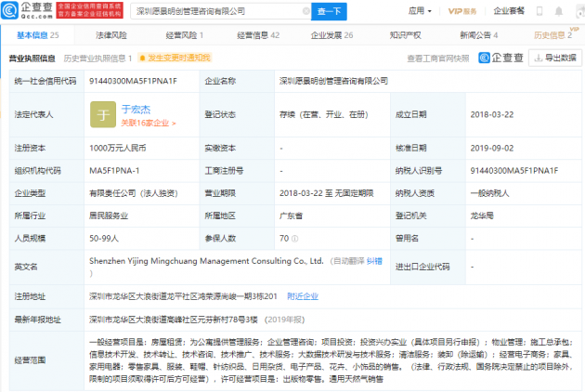Select the establishment date 2018-03-22 value
This screenshot has width=585, height=392.
click(x=492, y=114)
